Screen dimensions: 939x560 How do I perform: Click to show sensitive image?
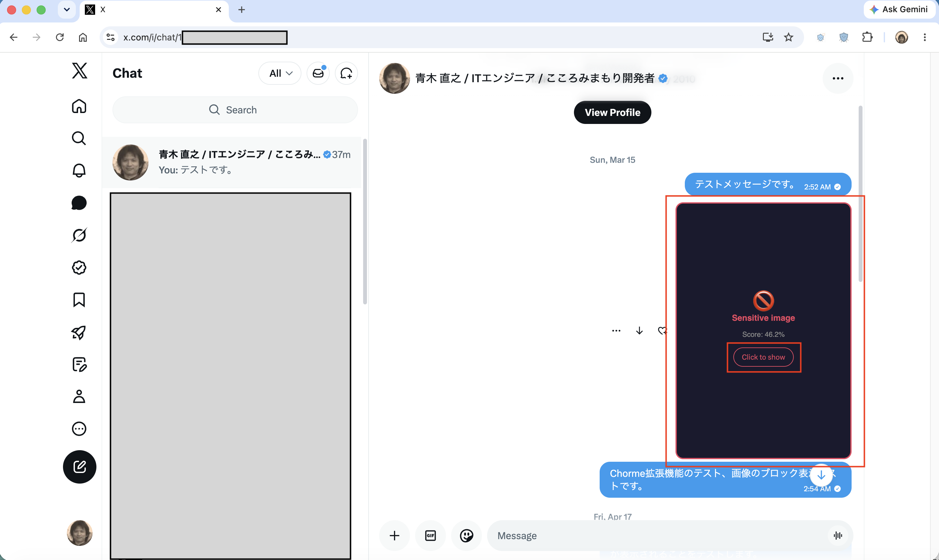coord(763,357)
